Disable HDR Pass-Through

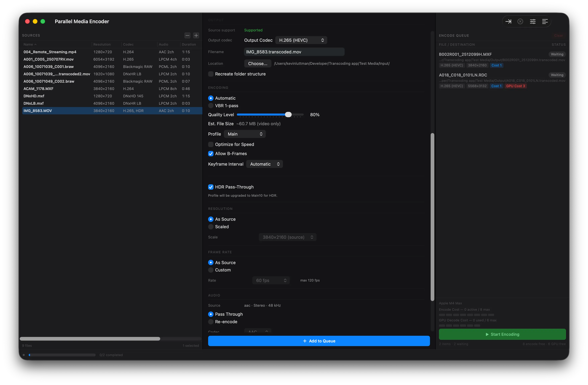click(211, 187)
